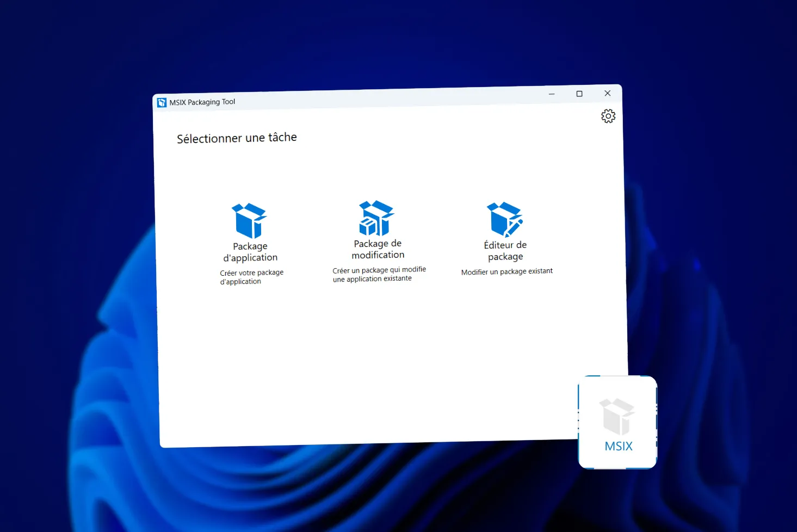This screenshot has width=797, height=532.
Task: Click the Package d'application box icon
Action: coord(249,221)
